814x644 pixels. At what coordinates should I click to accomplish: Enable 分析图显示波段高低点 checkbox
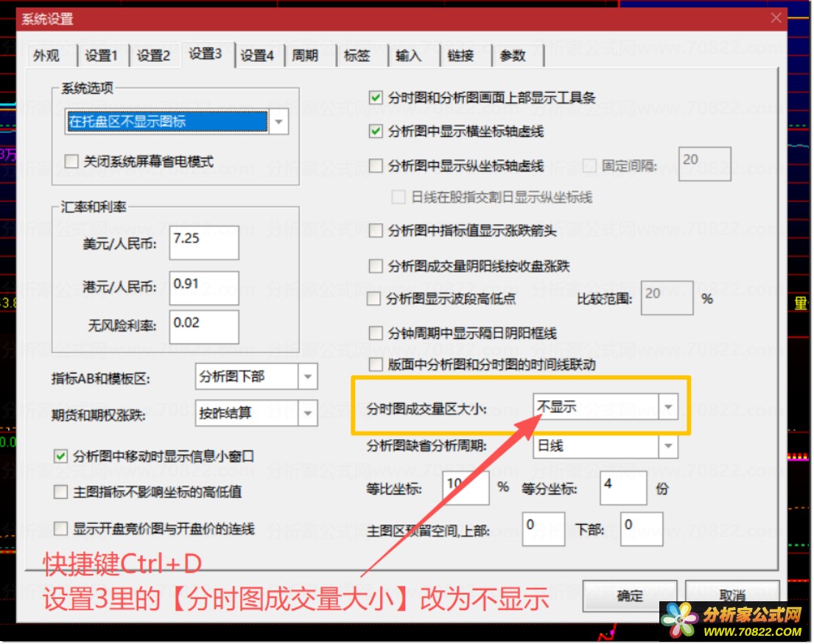(x=373, y=298)
